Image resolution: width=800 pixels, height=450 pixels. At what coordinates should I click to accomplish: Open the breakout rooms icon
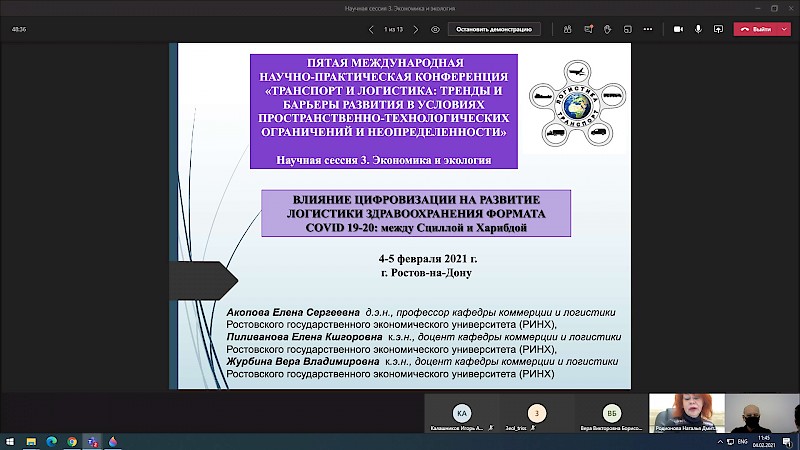(630, 29)
